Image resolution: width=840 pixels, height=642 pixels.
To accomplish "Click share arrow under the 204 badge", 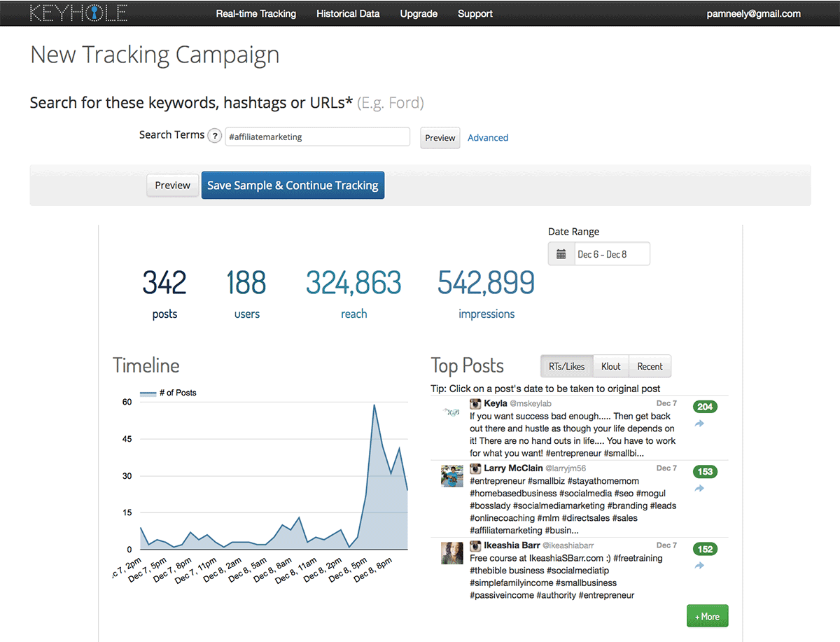I will point(699,424).
